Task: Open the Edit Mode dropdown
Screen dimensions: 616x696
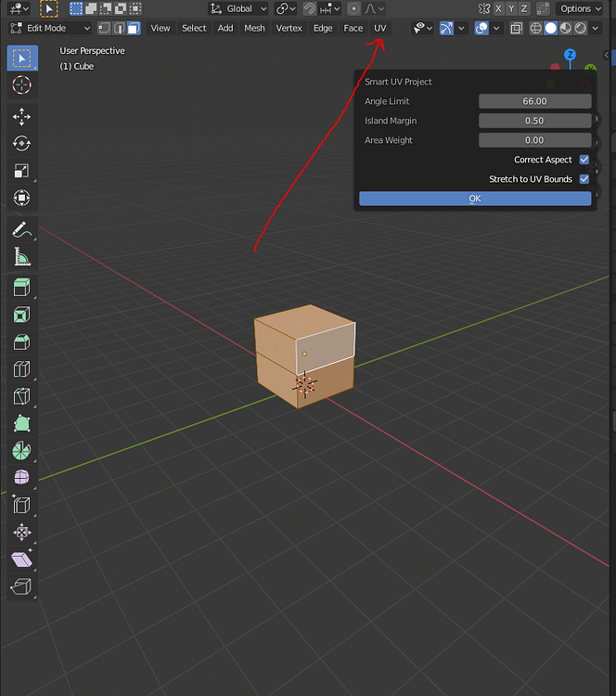Action: [x=50, y=29]
